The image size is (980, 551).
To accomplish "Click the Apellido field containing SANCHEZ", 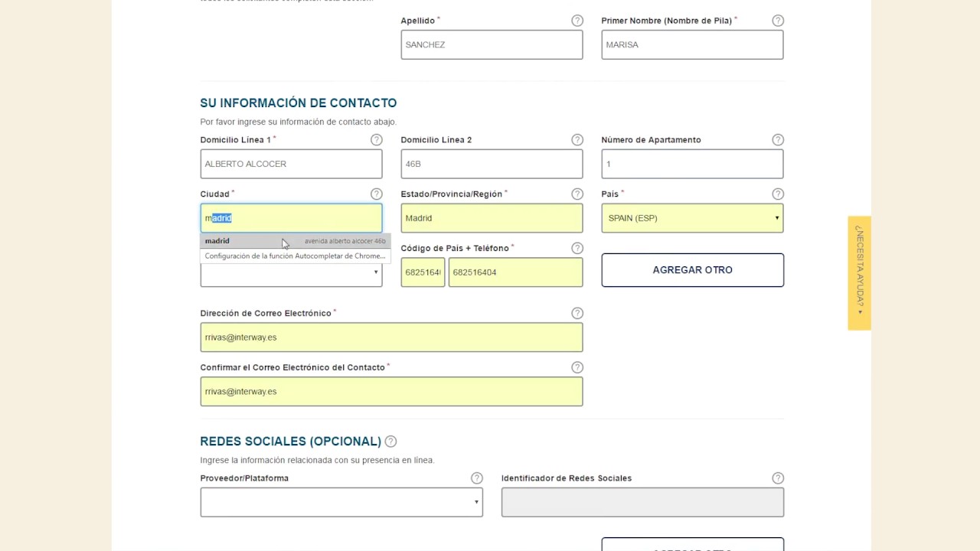I will point(492,45).
